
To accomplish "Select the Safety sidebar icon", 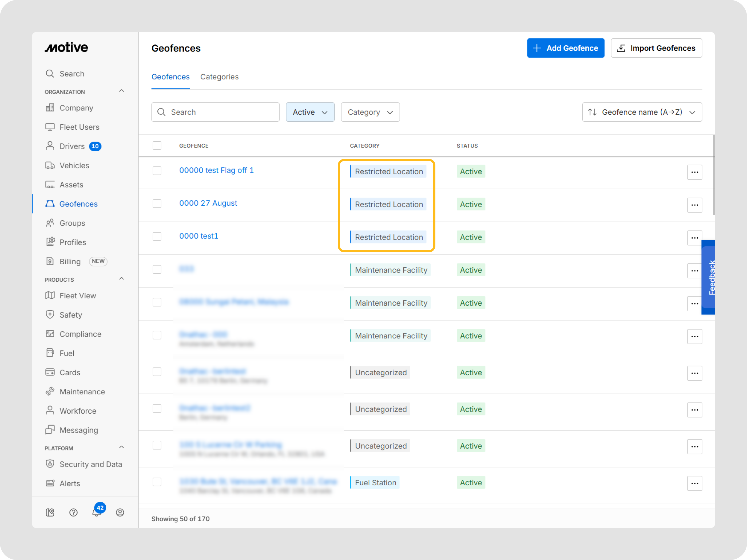I will (x=50, y=315).
